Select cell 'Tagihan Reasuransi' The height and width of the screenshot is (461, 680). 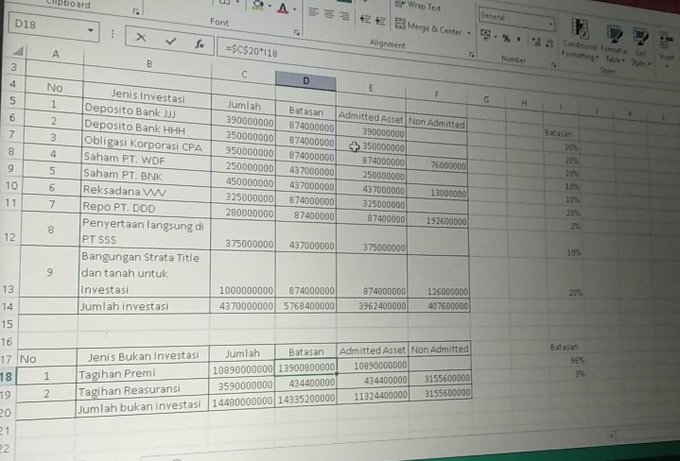[x=142, y=390]
